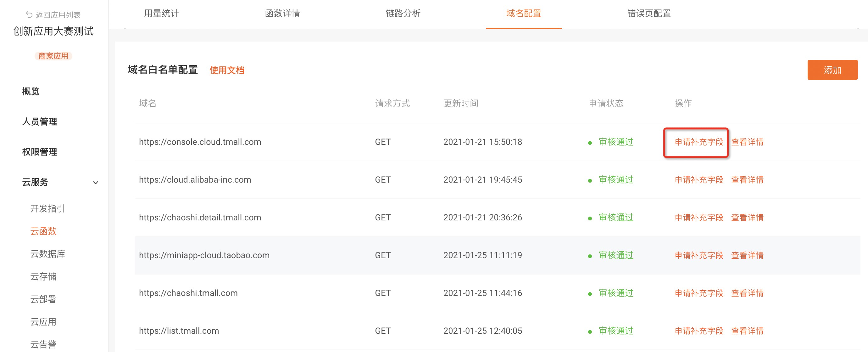Click timestamp 2021-01-21 15:50:18

[x=482, y=142]
